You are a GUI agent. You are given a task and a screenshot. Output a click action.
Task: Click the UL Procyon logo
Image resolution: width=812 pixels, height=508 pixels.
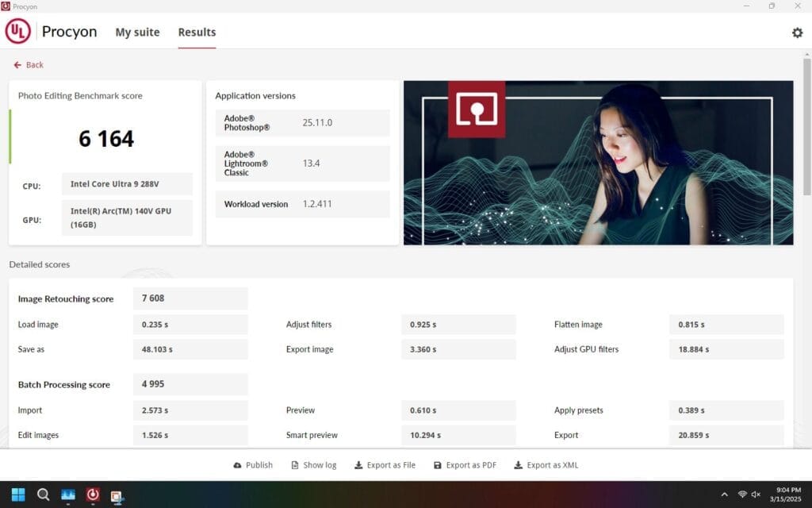[x=18, y=31]
